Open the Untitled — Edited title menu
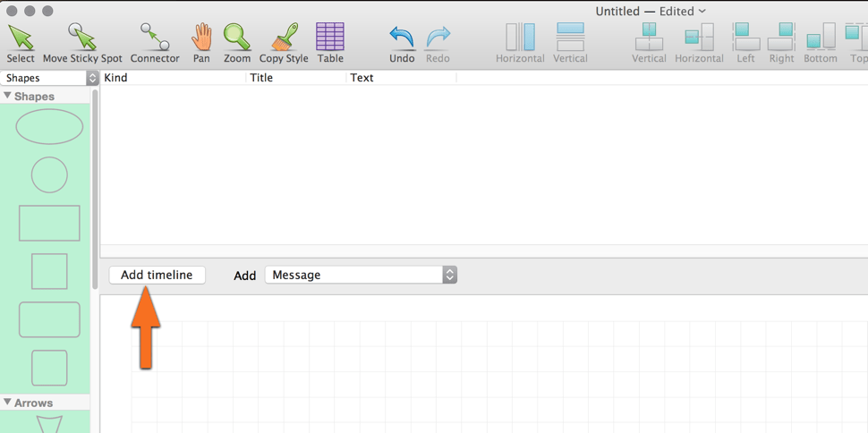The width and height of the screenshot is (868, 433). (x=651, y=11)
